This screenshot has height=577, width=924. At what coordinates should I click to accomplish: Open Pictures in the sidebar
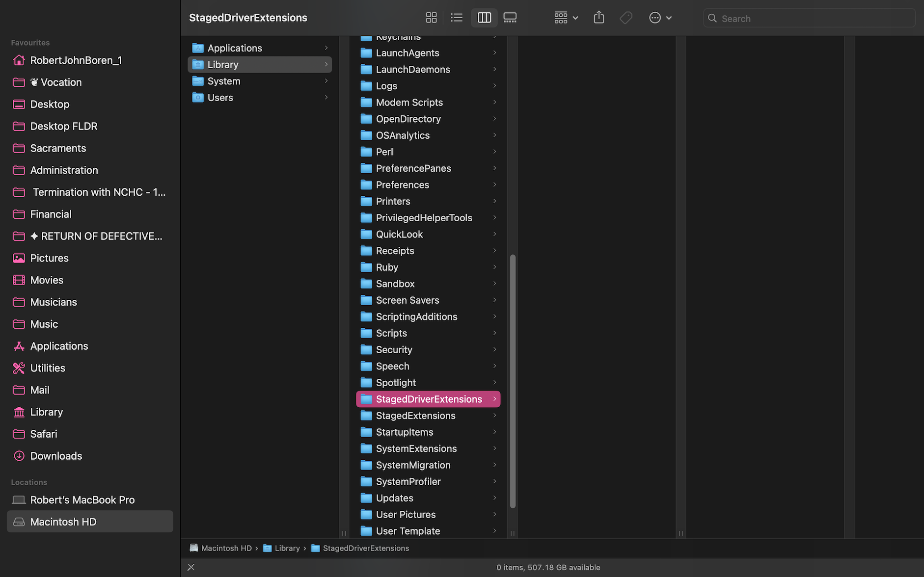click(x=90, y=258)
